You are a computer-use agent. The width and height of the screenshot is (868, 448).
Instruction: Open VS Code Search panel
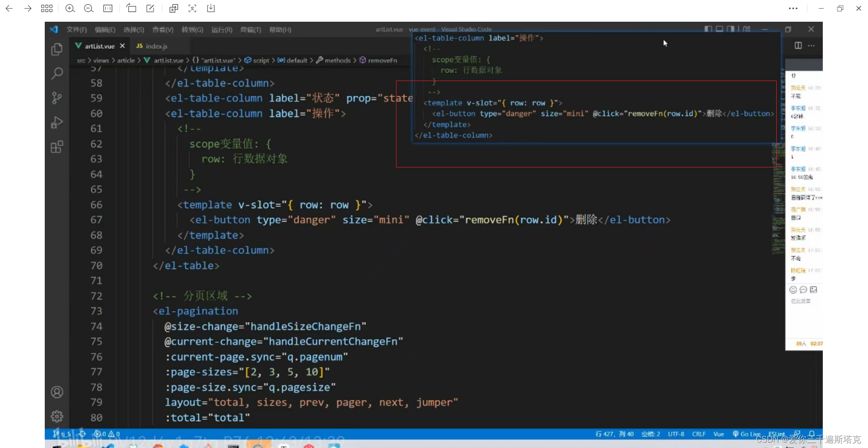click(57, 73)
